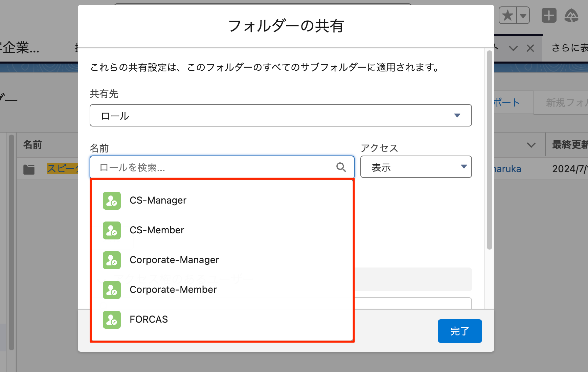Viewport: 588px width, 372px height.
Task: Click the favorites star icon
Action: (x=507, y=16)
